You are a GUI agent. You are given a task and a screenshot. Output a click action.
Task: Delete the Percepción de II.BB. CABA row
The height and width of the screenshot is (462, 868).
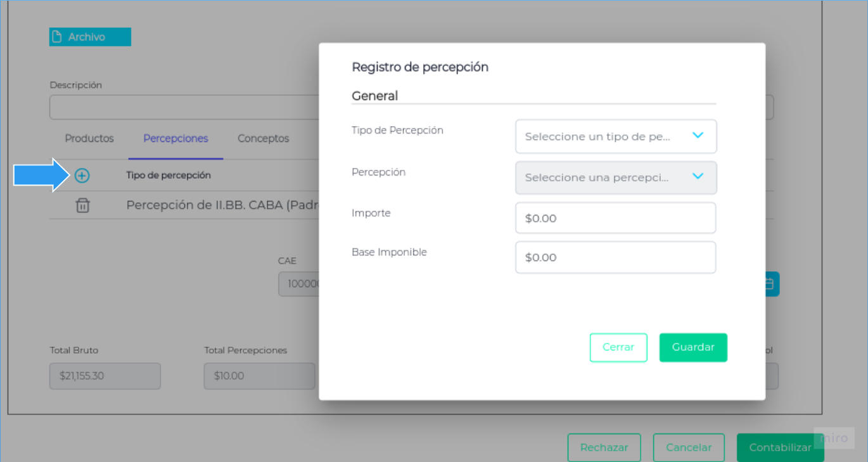tap(82, 205)
